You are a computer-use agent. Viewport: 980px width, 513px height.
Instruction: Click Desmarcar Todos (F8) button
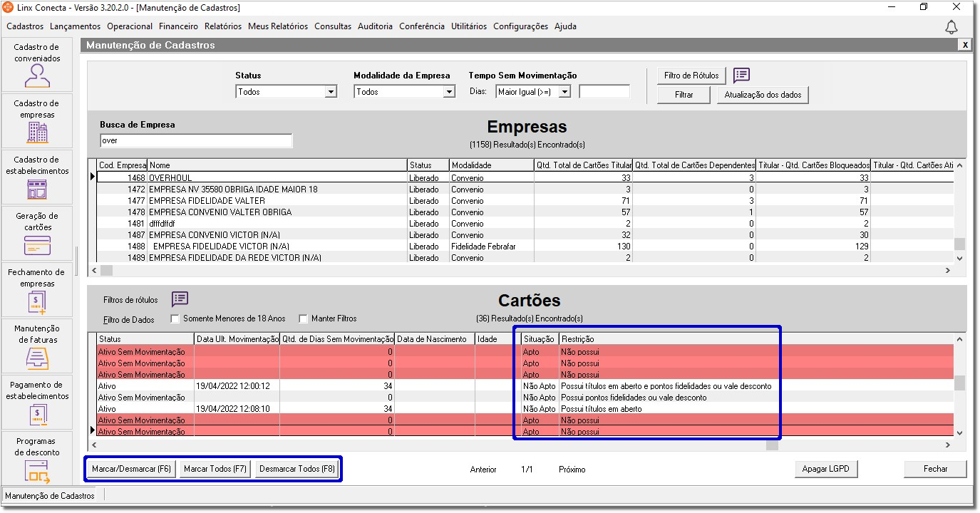(x=297, y=469)
